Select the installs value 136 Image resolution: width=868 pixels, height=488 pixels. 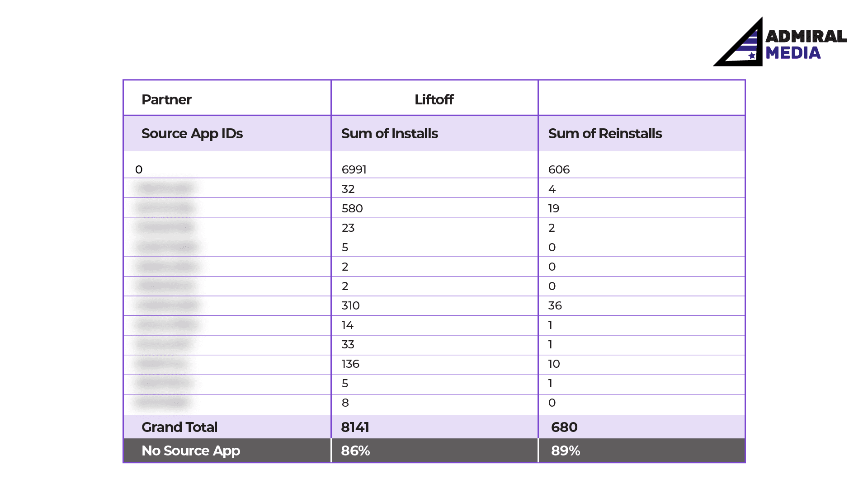[x=350, y=364]
